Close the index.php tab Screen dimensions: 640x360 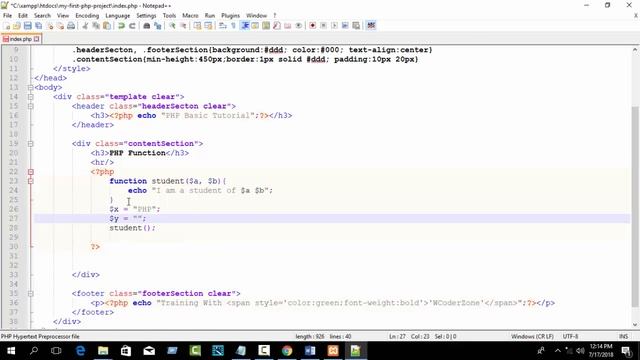click(x=37, y=39)
